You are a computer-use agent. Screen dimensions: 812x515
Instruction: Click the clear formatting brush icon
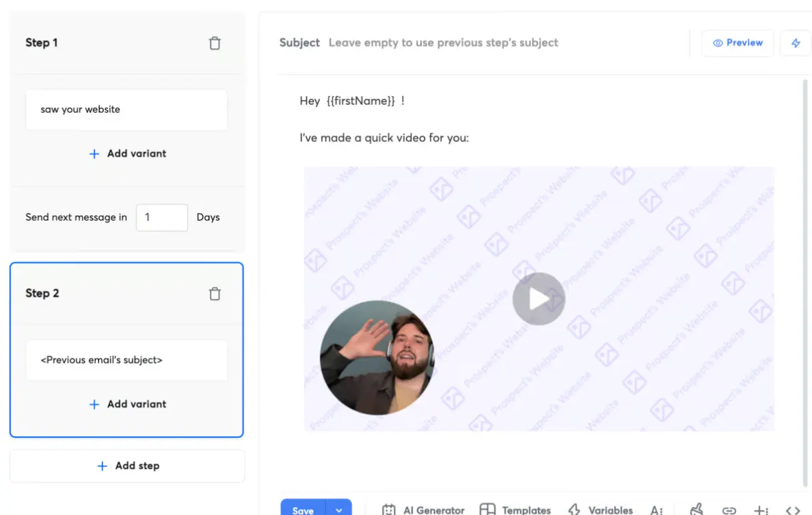coord(697,510)
